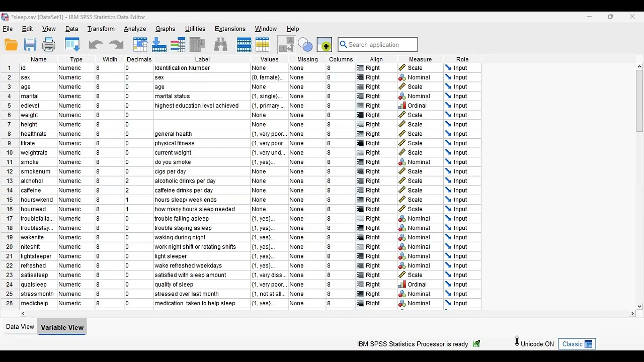
Task: Click the 'lightsleeper' name cell
Action: pos(38,256)
